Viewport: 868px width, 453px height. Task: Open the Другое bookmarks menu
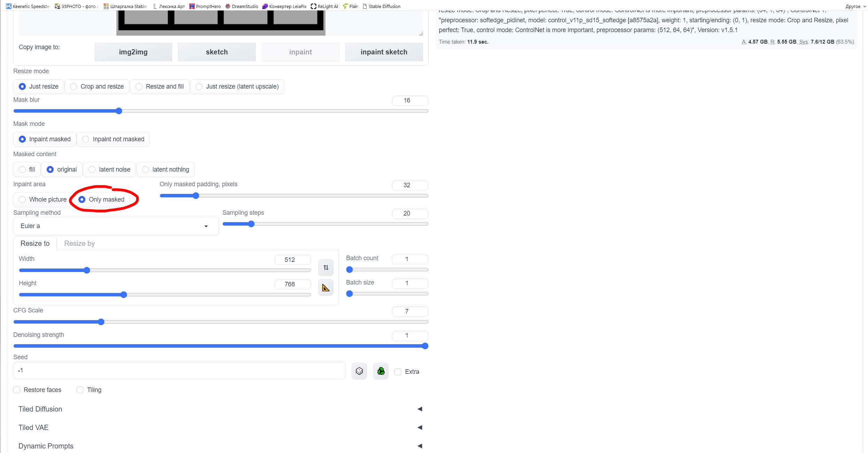(x=854, y=6)
